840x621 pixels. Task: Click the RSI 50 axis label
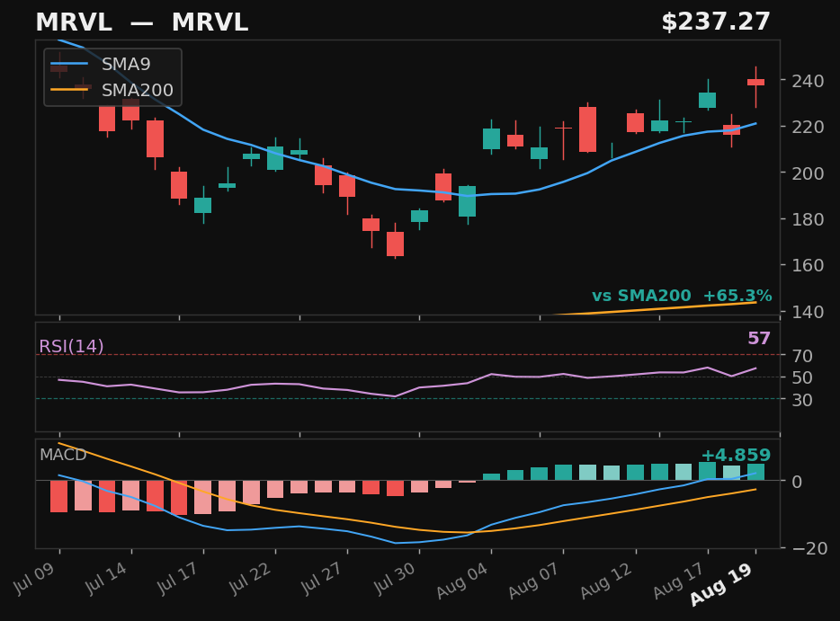pyautogui.click(x=802, y=377)
